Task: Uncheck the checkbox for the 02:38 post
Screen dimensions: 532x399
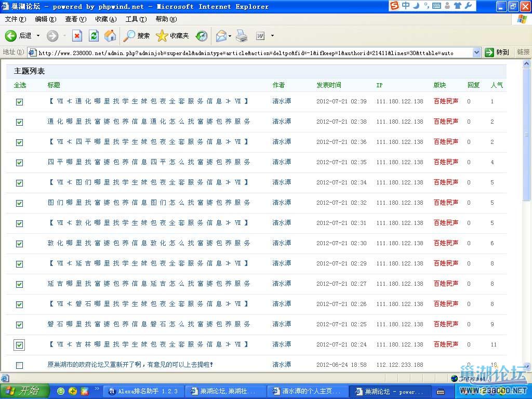Action: pyautogui.click(x=20, y=122)
